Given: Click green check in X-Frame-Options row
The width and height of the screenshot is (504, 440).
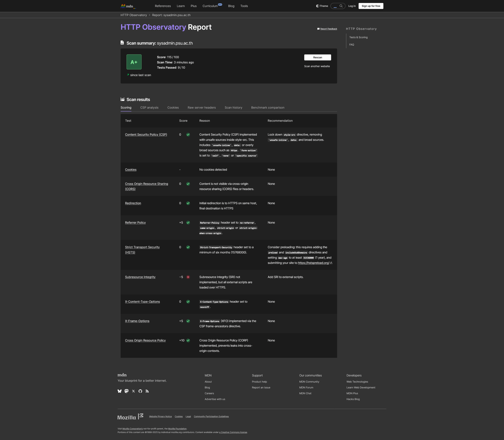Looking at the screenshot, I should pos(188,321).
